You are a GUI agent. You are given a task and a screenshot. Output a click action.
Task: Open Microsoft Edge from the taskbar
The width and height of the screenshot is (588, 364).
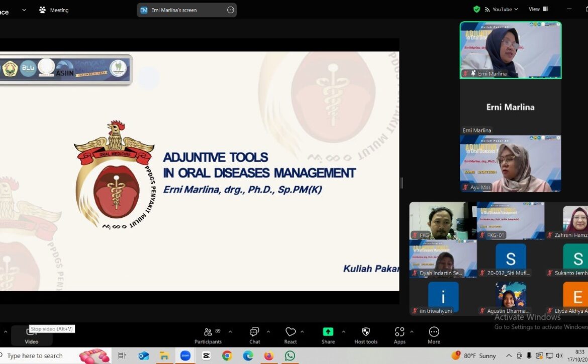tap(248, 356)
